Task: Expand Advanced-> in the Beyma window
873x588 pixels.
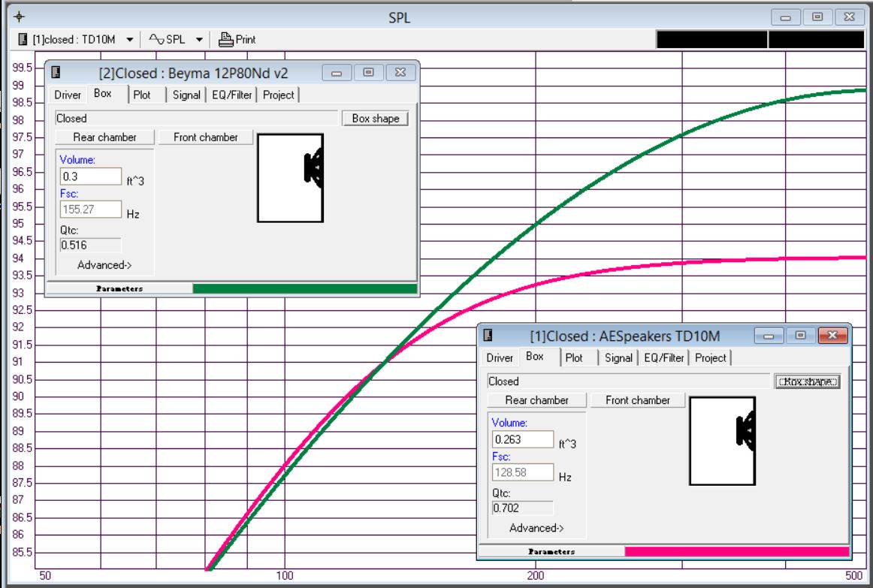Action: [x=104, y=265]
